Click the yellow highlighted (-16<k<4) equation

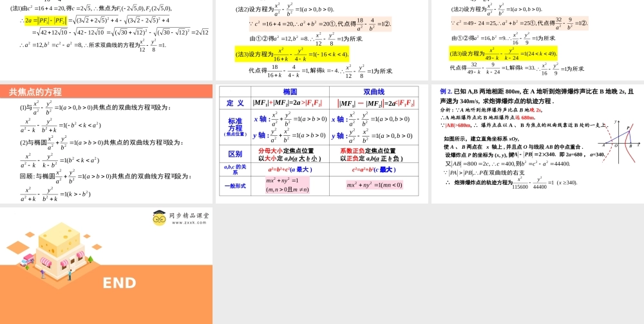292,54
